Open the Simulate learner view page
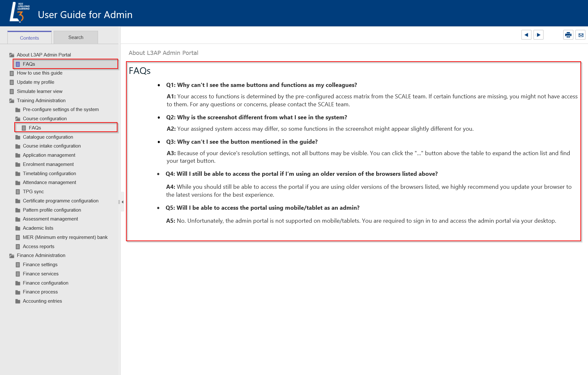The width and height of the screenshot is (588, 375). point(39,91)
